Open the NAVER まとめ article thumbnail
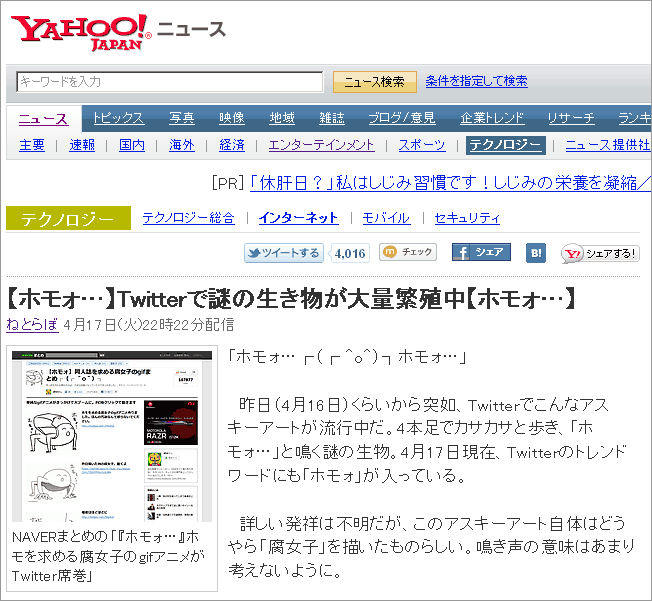Image resolution: width=652 pixels, height=601 pixels. tap(112, 436)
